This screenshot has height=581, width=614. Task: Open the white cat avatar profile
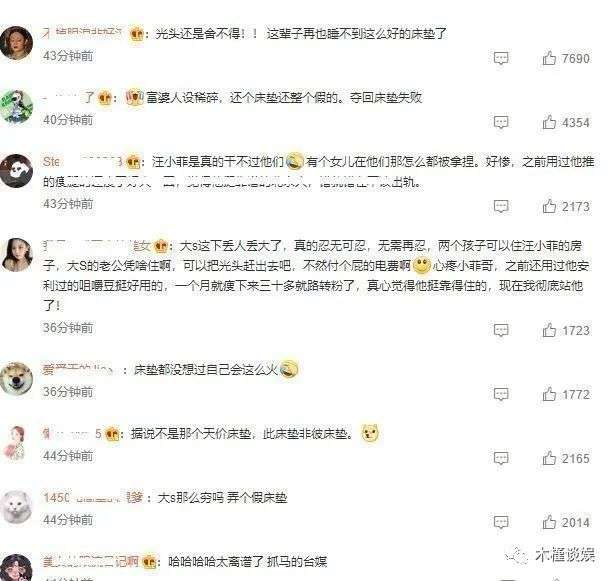(x=16, y=506)
